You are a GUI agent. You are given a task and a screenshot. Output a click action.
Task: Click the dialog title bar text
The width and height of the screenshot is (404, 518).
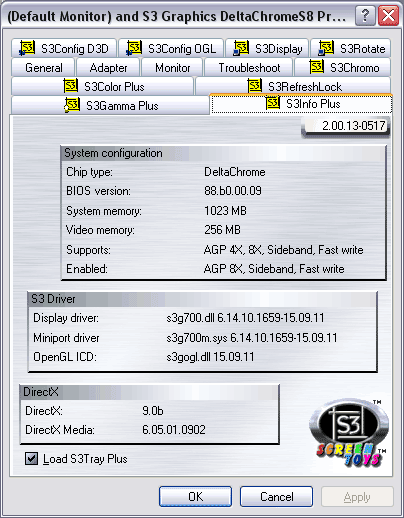coord(176,16)
